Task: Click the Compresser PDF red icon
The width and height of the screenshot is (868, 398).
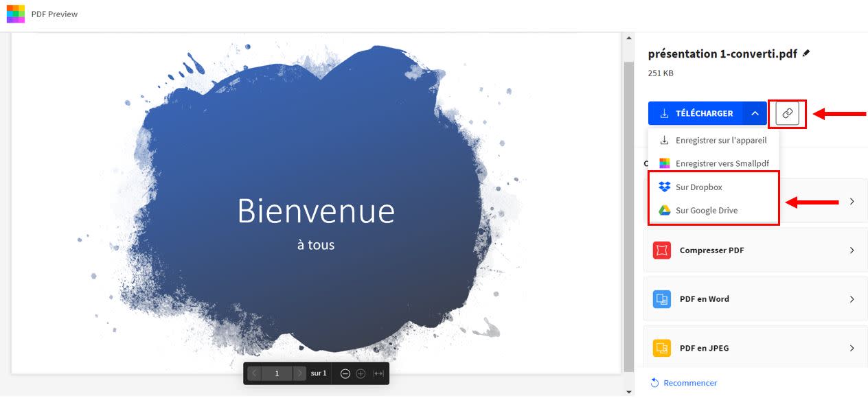Action: 662,250
